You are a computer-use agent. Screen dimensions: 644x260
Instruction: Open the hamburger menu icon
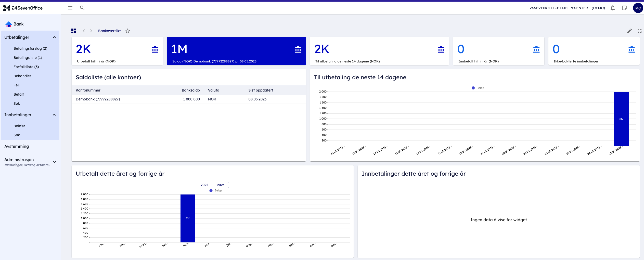[x=70, y=8]
